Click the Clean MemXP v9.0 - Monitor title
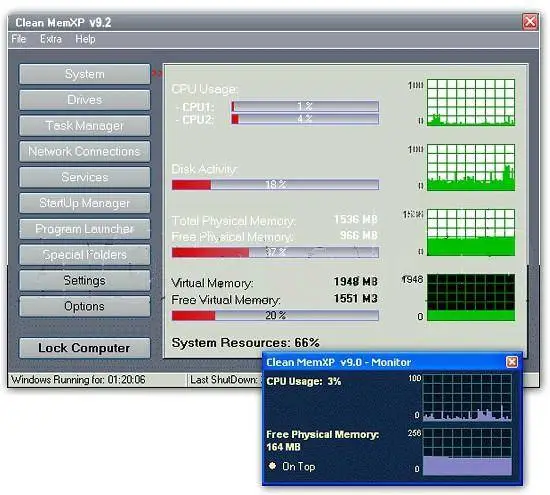The image size is (550, 495). click(338, 362)
